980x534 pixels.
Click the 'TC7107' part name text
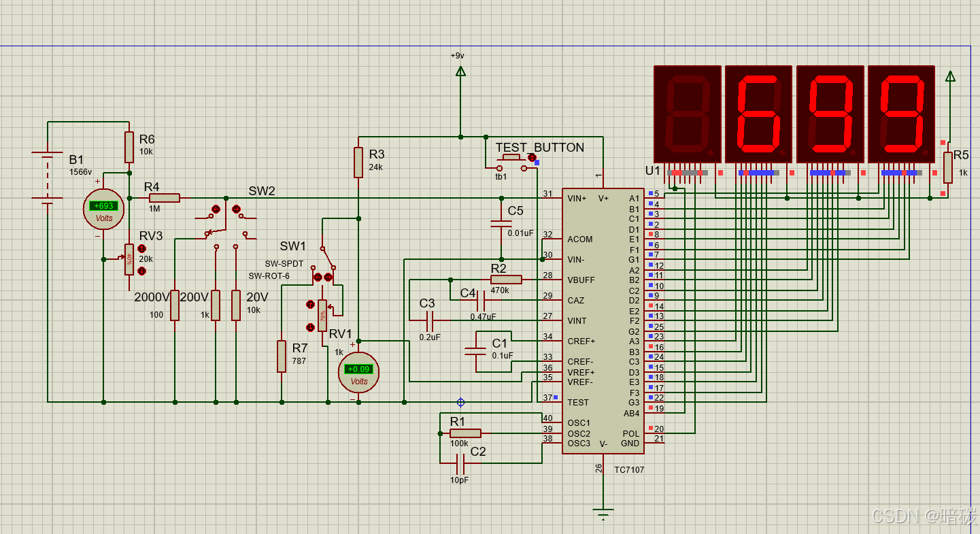[629, 470]
